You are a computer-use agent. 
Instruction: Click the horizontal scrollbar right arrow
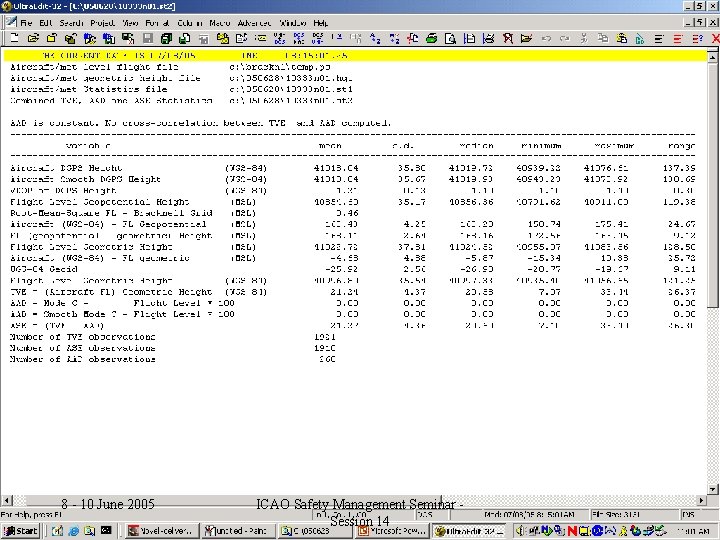click(x=701, y=500)
